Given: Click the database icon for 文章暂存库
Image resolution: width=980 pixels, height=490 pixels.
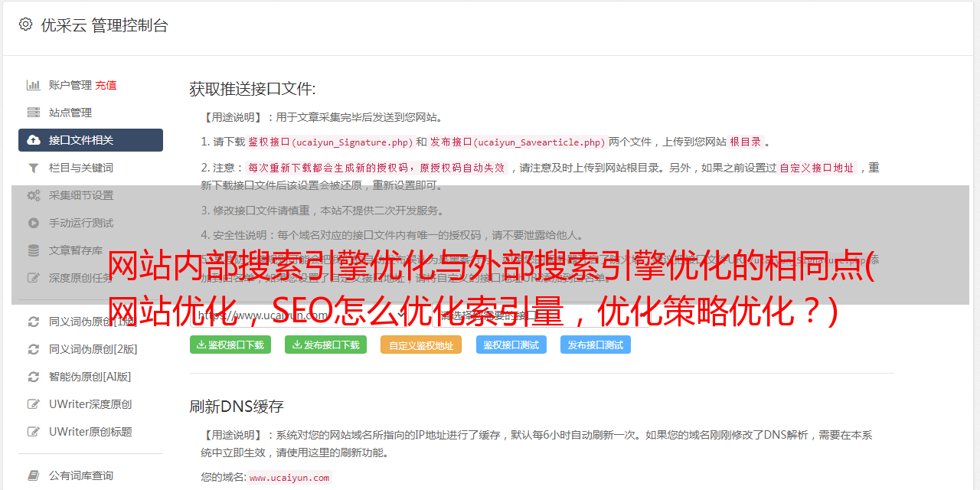Looking at the screenshot, I should (34, 250).
